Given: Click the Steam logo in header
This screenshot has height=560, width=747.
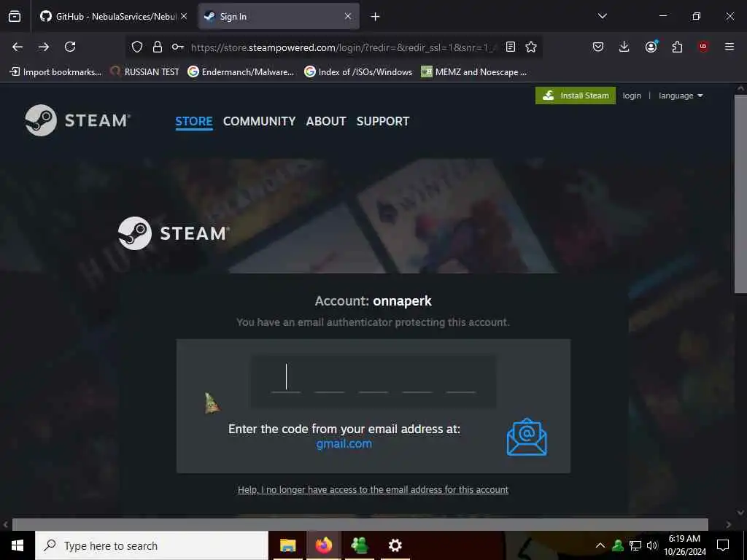Looking at the screenshot, I should 77,120.
